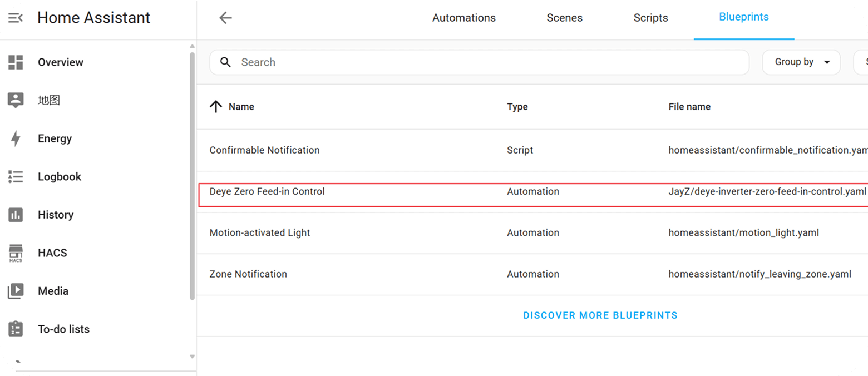
Task: Toggle the Name column sort arrow
Action: pos(216,107)
